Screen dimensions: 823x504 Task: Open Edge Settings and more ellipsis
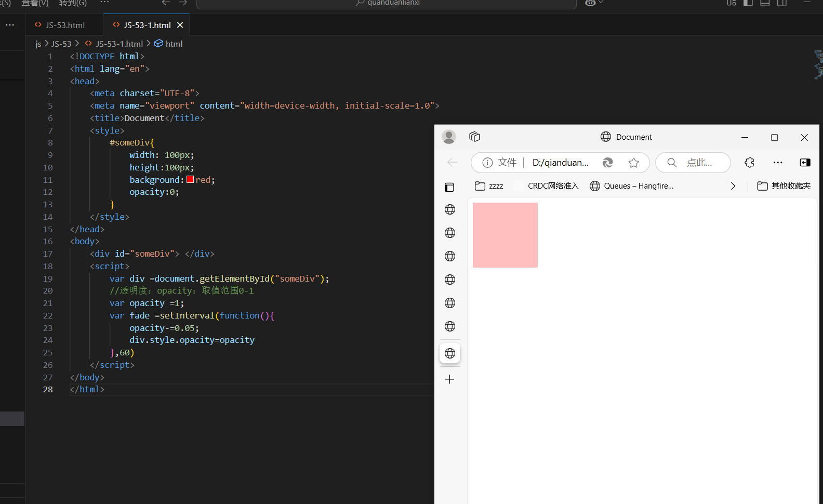778,163
